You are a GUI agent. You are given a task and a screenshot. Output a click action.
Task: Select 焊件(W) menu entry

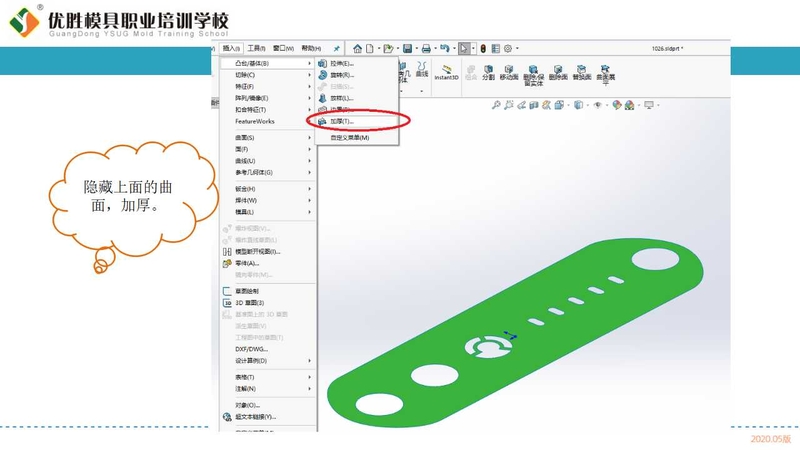268,201
